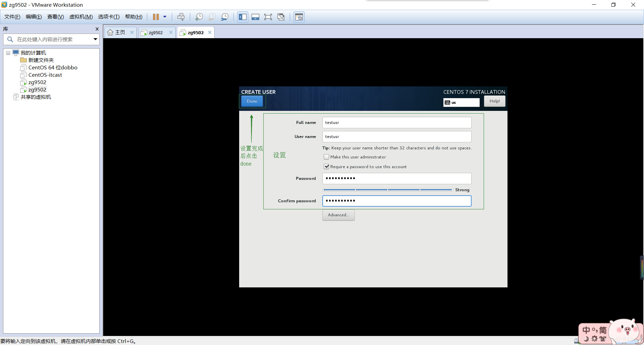
Task: Click the VMware Workstation title bar icon
Action: click(4, 5)
